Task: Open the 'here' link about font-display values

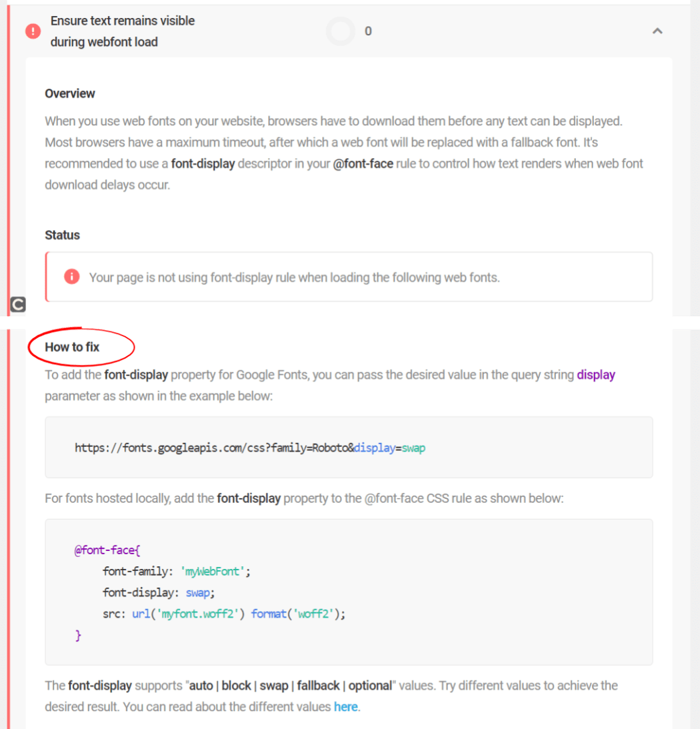Action: (345, 706)
